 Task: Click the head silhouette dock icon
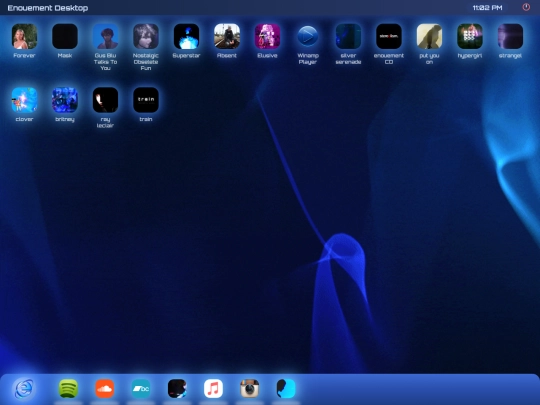click(286, 389)
